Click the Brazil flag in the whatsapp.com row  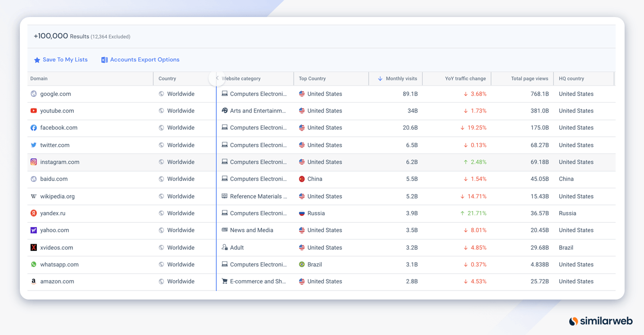[x=301, y=264]
